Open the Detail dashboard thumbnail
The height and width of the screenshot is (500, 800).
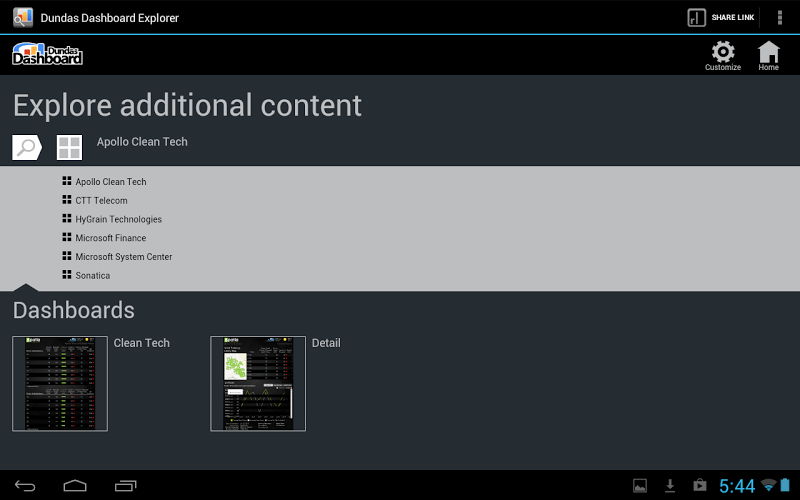click(258, 384)
